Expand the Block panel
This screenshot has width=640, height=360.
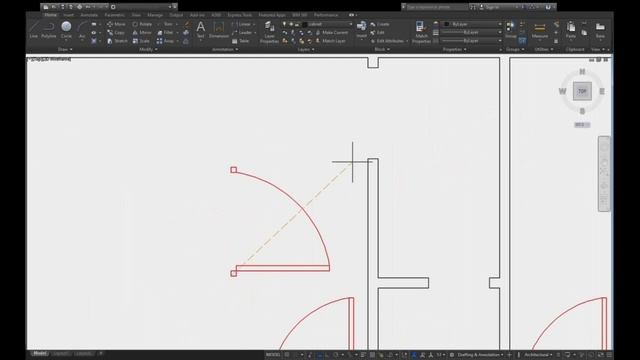[382, 49]
